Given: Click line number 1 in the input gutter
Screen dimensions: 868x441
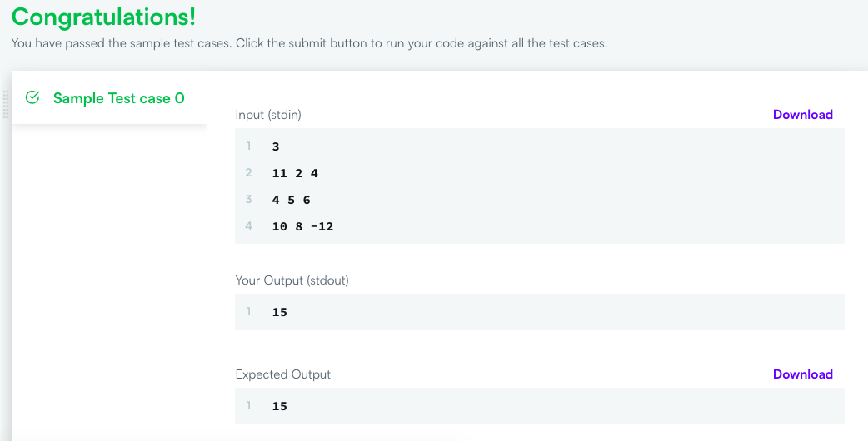Looking at the screenshot, I should click(248, 146).
